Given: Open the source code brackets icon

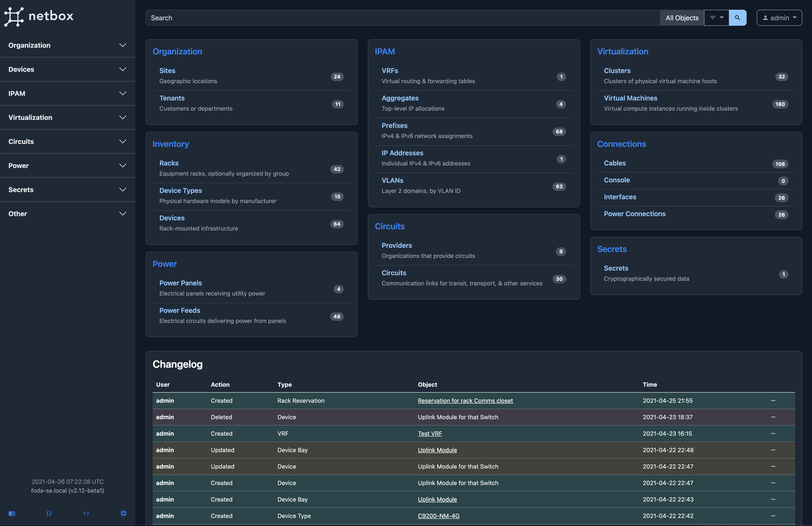Looking at the screenshot, I should (x=86, y=513).
